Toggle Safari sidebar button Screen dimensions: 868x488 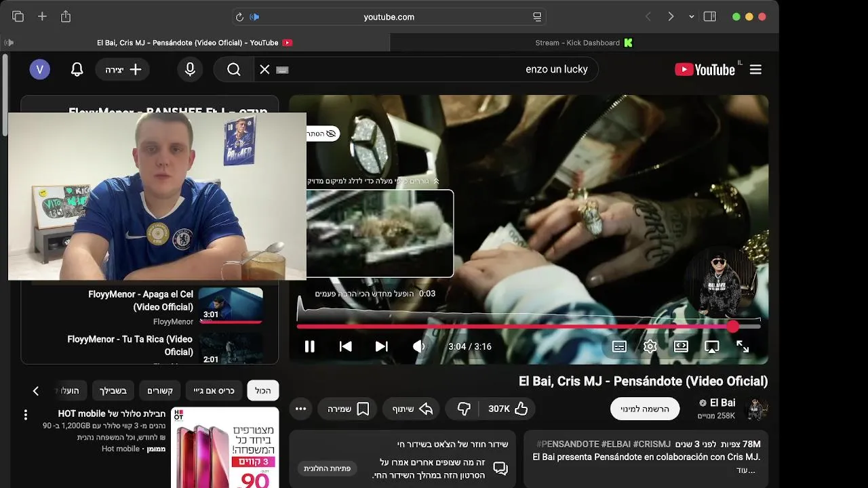710,16
